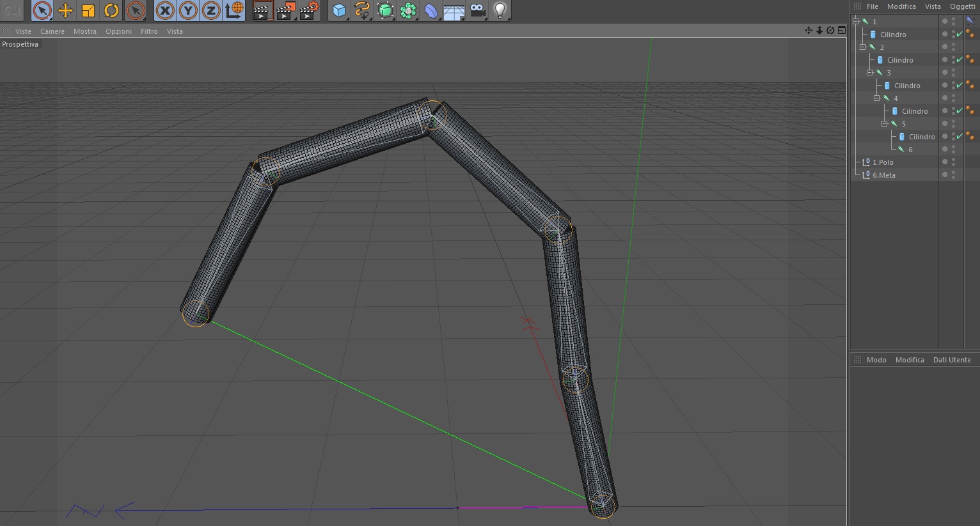The height and width of the screenshot is (526, 980).
Task: Open the Modo menu in the attribute panel
Action: coord(876,360)
